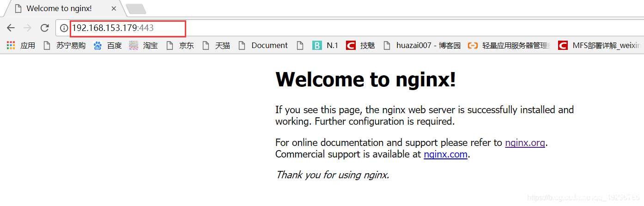View site information icon in address bar
644x206 pixels.
click(x=64, y=28)
